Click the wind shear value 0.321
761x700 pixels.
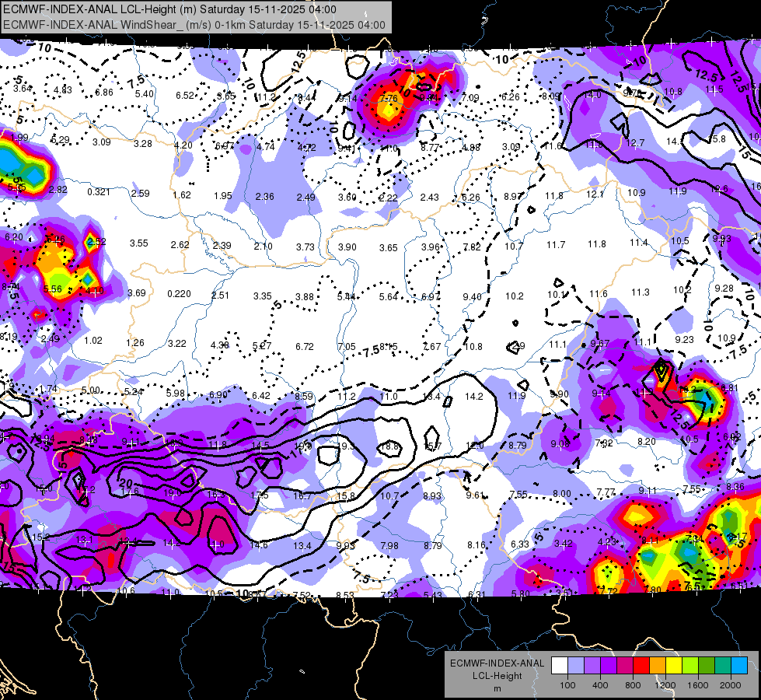(x=99, y=192)
